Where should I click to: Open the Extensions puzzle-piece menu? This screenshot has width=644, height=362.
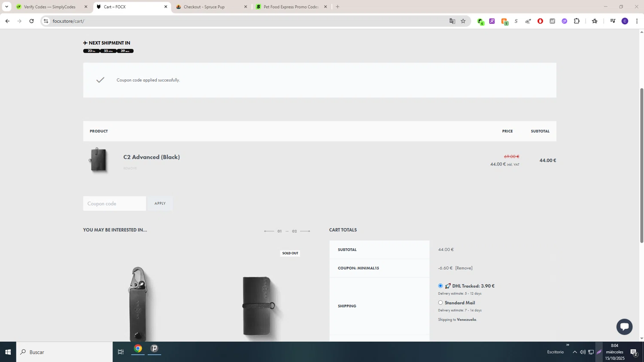tap(577, 21)
